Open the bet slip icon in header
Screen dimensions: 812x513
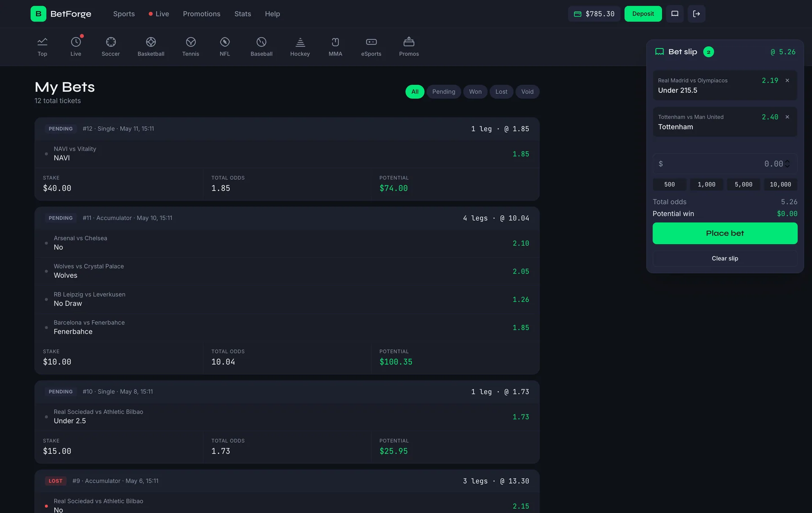[x=675, y=14]
